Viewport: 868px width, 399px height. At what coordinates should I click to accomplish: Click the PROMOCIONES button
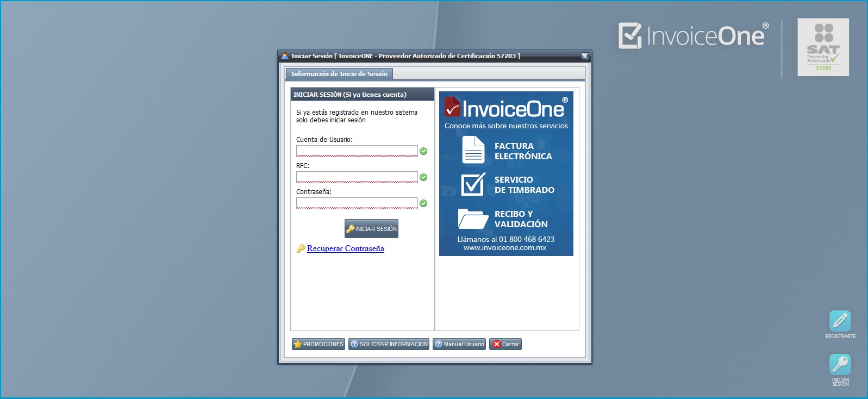[319, 344]
